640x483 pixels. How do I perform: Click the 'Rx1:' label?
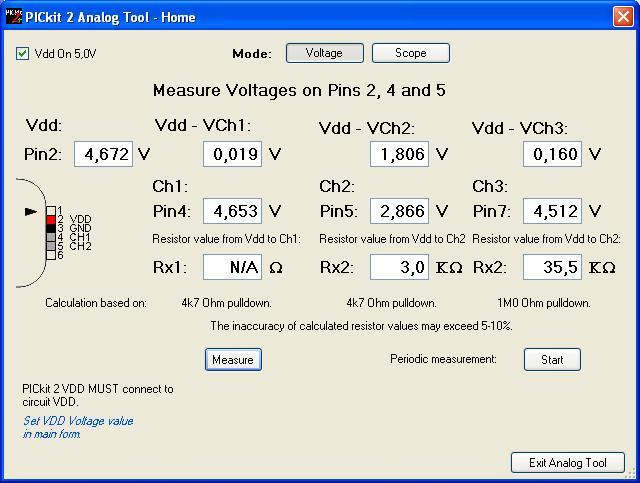click(x=170, y=267)
